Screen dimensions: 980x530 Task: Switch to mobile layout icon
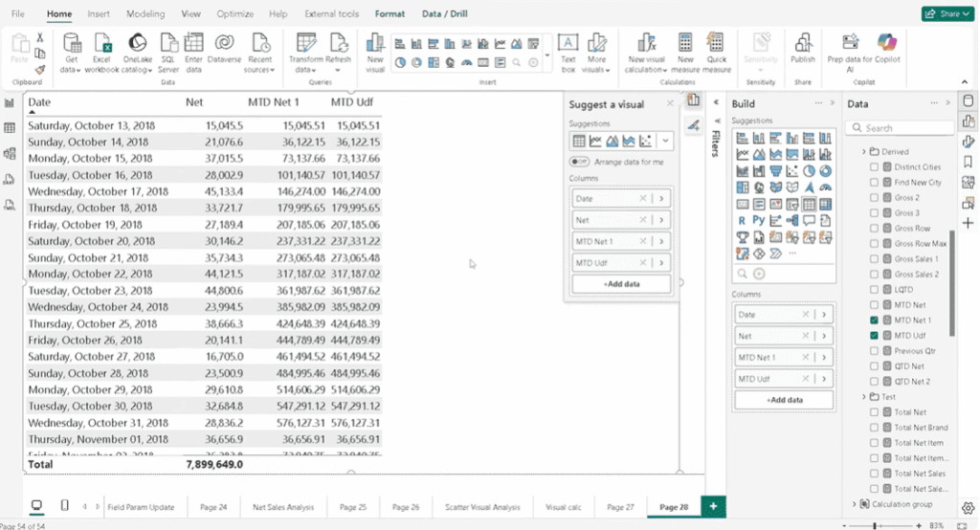[x=64, y=505]
